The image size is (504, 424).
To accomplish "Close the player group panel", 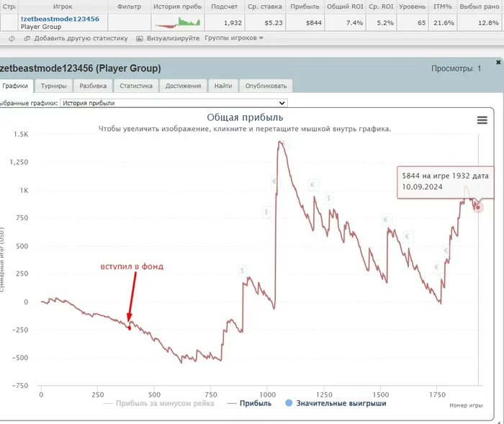I will tap(498, 62).
